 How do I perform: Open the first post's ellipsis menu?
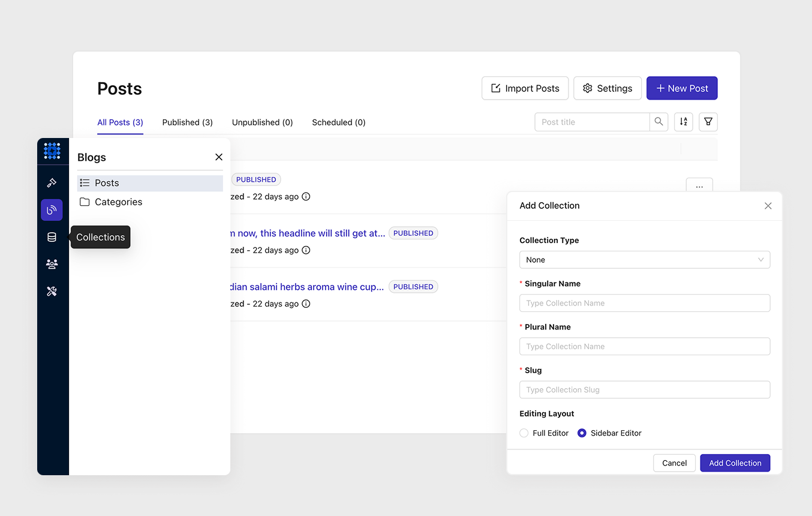pyautogui.click(x=699, y=187)
